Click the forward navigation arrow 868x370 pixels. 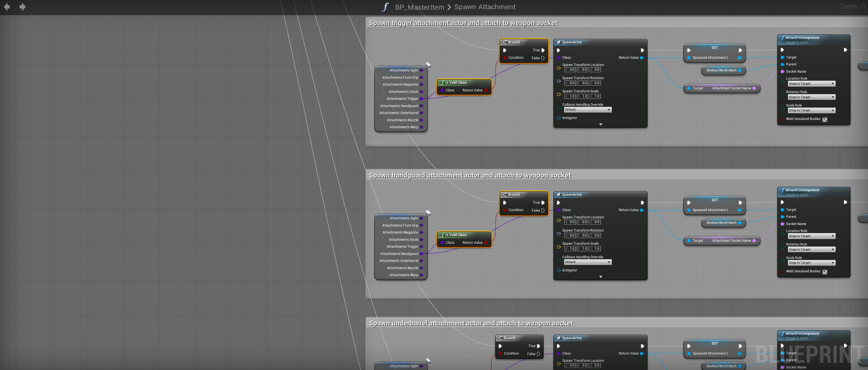(23, 7)
